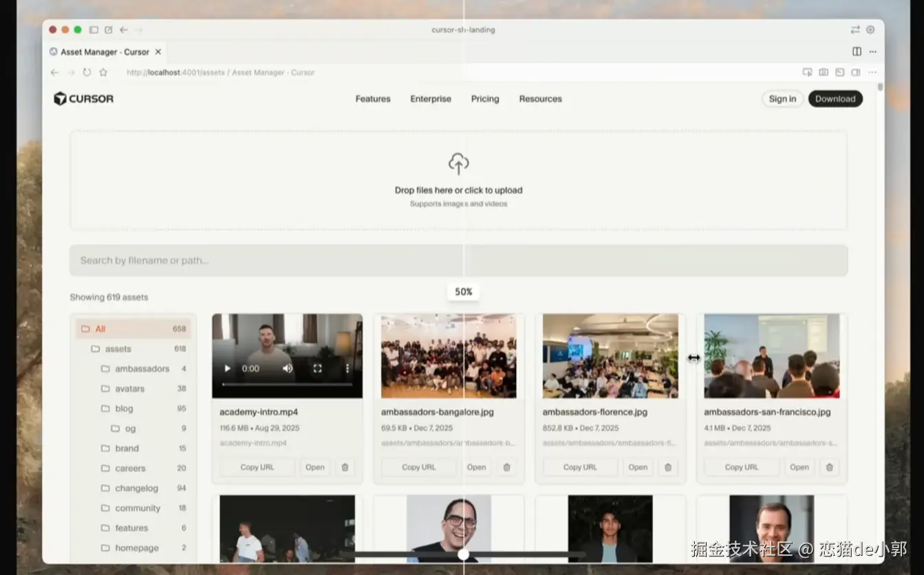
Task: Play the academy-intro video
Action: point(228,369)
